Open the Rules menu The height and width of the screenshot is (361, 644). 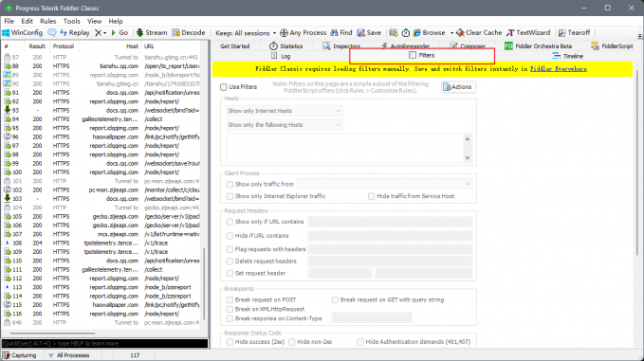pos(48,21)
